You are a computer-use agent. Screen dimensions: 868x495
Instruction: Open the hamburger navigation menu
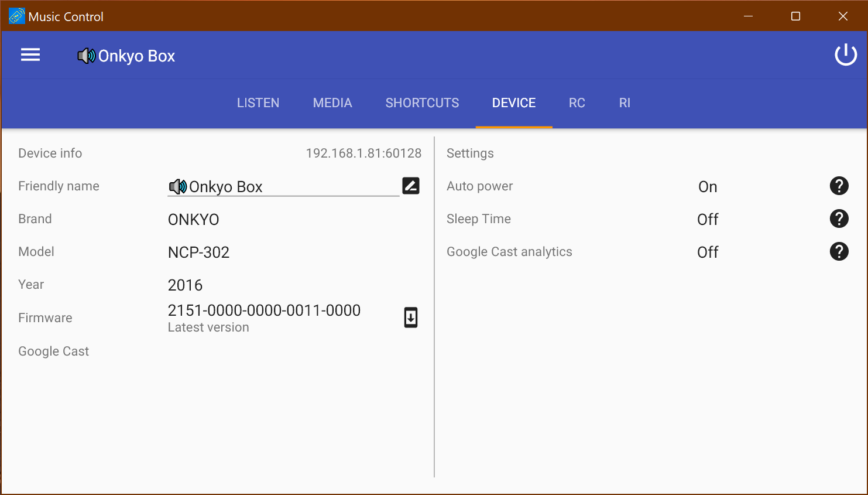coord(30,55)
